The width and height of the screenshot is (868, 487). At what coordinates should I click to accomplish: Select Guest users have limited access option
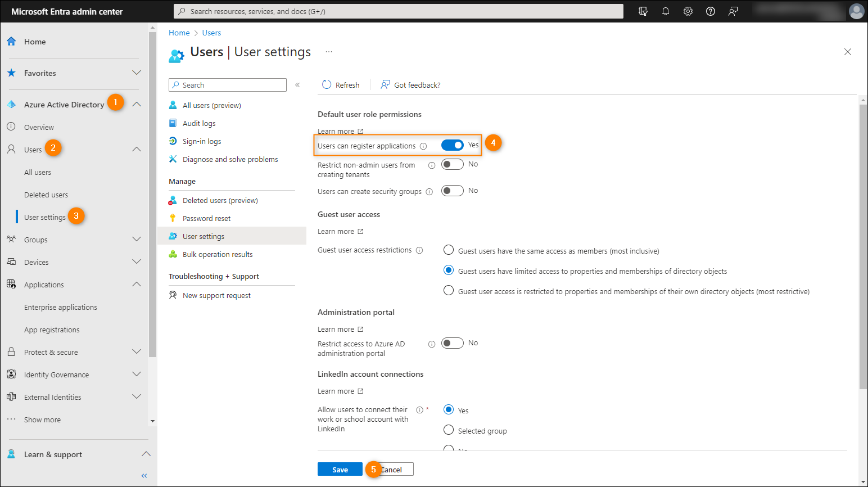tap(449, 270)
